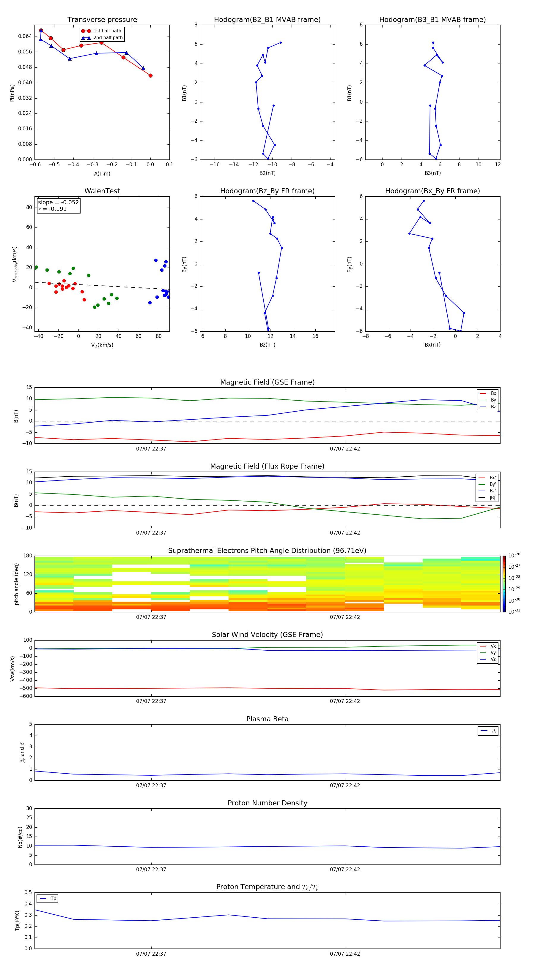Click the 'slope = -0.052' annotation
The height and width of the screenshot is (980, 535).
58,203
